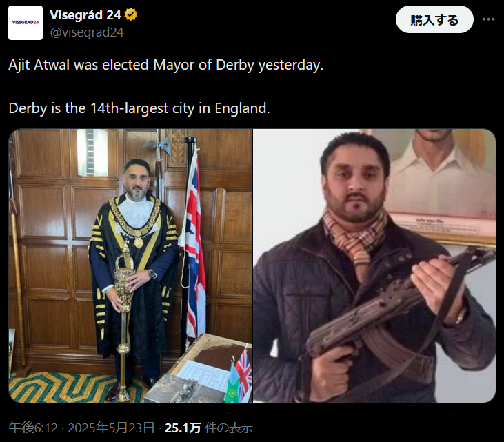Open the right photo of the man holding a rifle
Screen dimensions: 504x442
coord(374,265)
